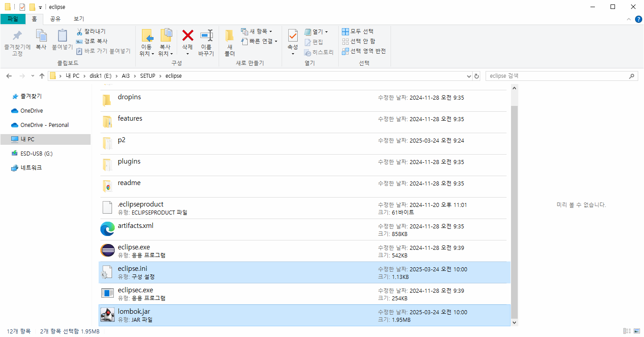Click 선택 영역 반전 (Invert selection)

point(364,51)
